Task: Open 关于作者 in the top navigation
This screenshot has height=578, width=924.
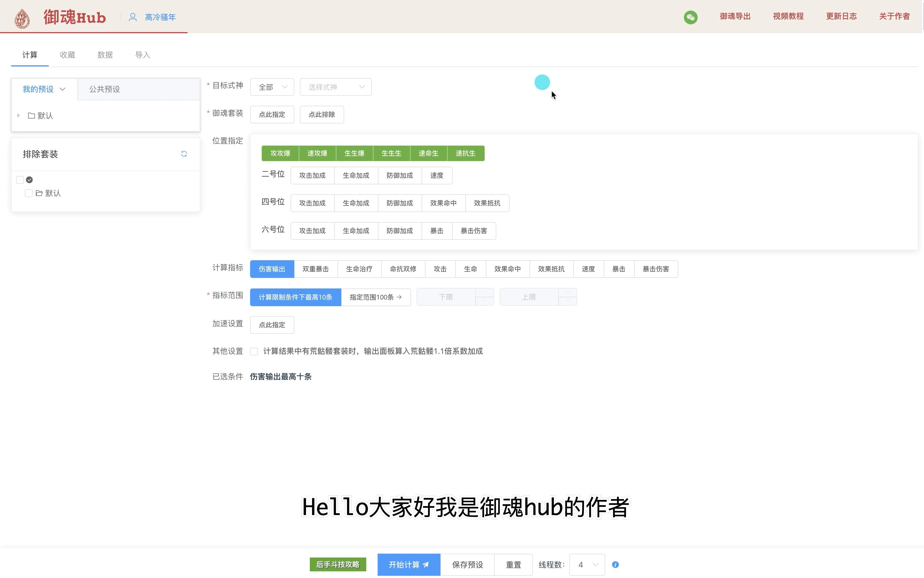Action: 894,16
